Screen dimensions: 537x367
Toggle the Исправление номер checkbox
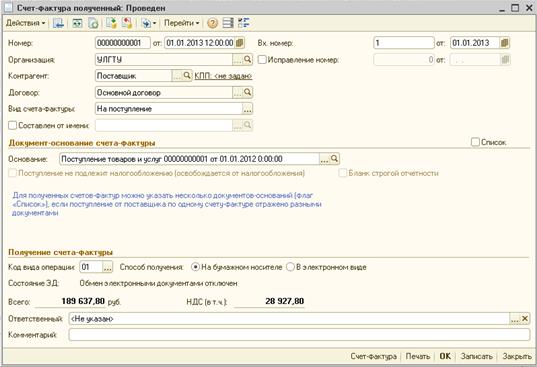pos(262,60)
